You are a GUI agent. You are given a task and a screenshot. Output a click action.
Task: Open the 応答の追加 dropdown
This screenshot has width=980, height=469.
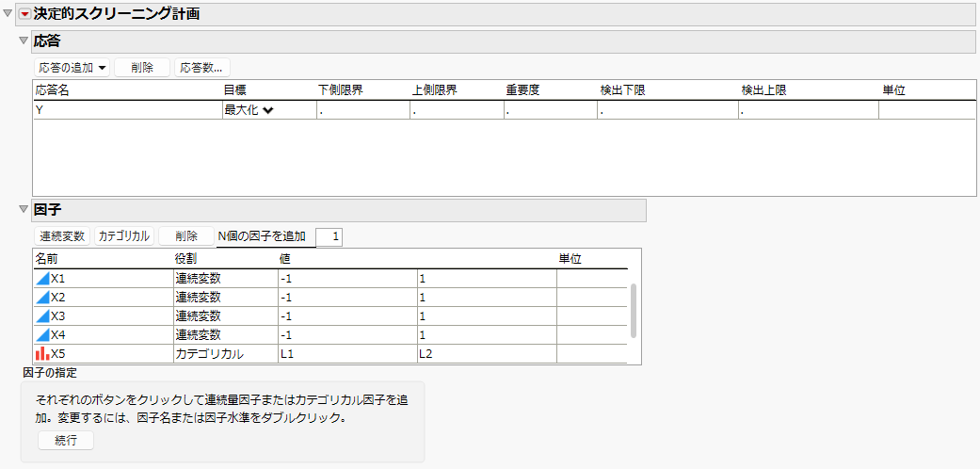[x=72, y=68]
